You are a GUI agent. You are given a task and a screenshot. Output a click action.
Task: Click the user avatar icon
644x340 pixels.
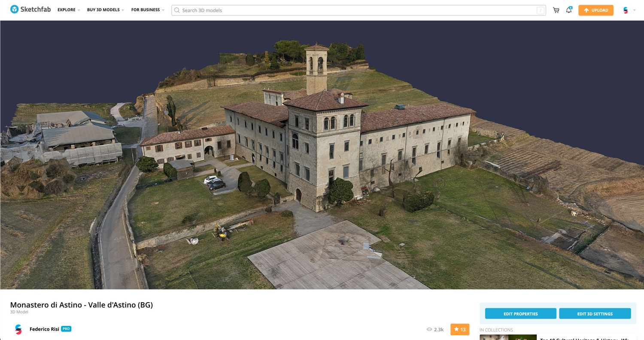(626, 10)
